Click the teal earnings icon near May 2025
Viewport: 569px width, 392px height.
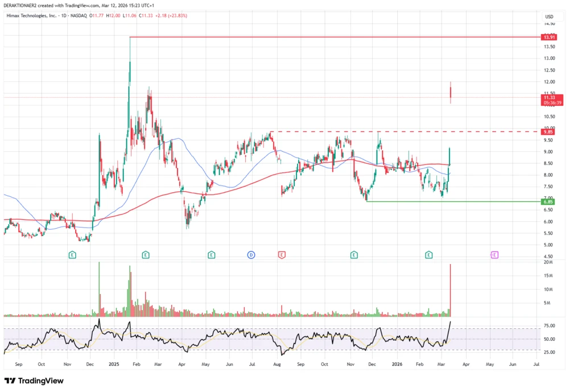click(x=211, y=255)
